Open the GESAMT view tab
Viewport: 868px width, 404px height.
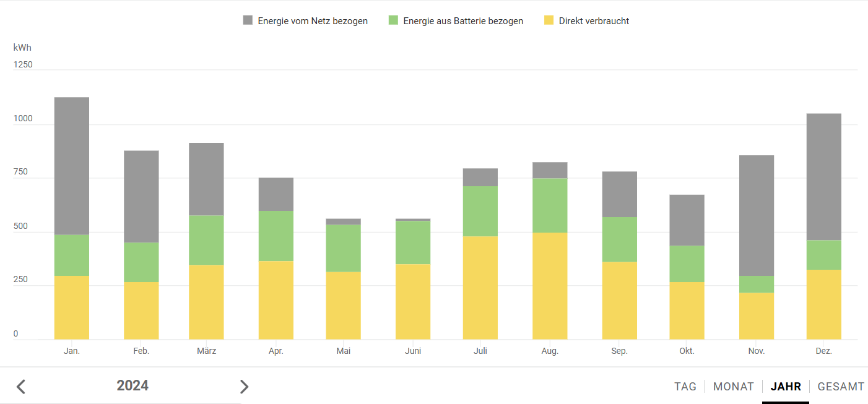tap(841, 387)
